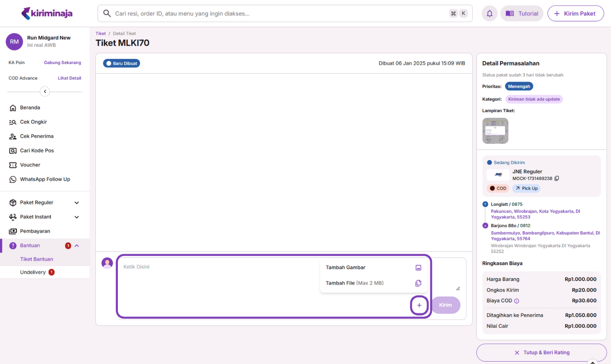
Task: Click the Tambah Gambar image icon
Action: click(x=418, y=268)
